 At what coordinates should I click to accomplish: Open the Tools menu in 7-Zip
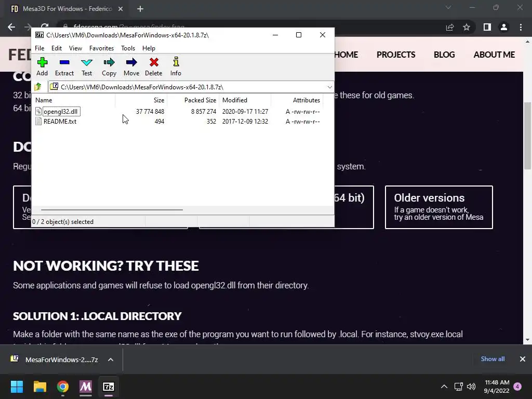[x=128, y=48]
